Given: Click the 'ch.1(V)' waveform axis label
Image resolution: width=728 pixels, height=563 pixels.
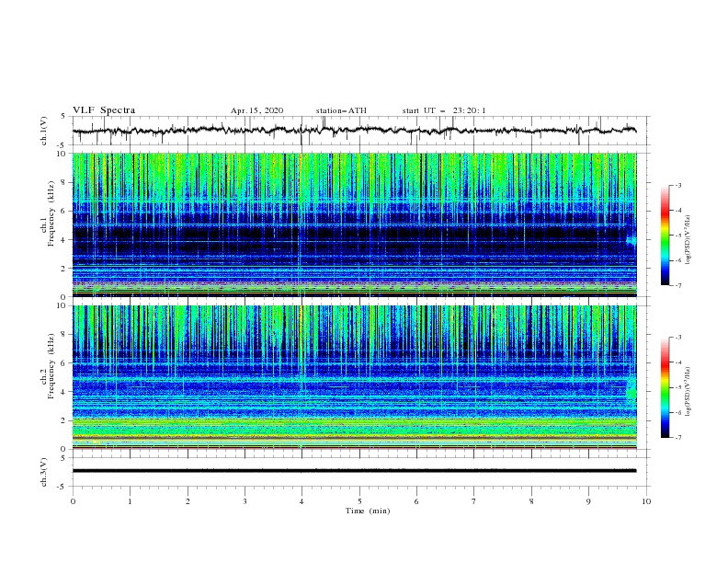Looking at the screenshot, I should (44, 131).
